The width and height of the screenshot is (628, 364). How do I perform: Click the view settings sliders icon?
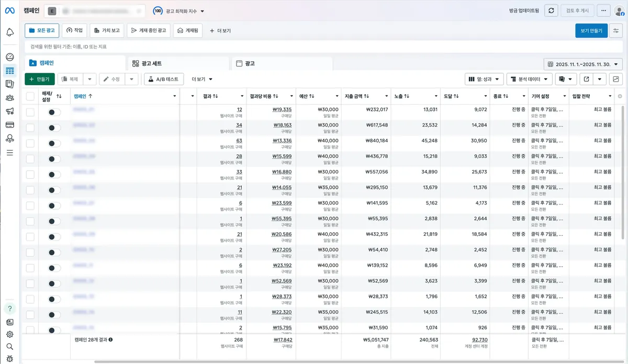pyautogui.click(x=616, y=31)
